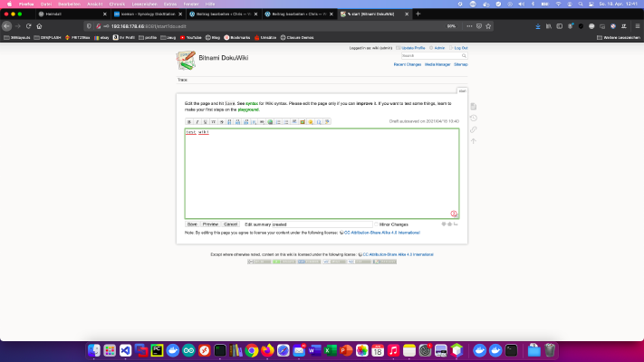Screen dimensions: 644x362
Task: Toggle the Minor Changes checkbox
Action: pyautogui.click(x=376, y=224)
